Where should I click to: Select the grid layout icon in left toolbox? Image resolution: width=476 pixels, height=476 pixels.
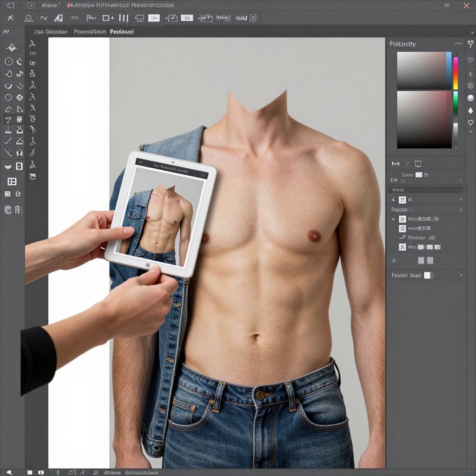point(12,181)
